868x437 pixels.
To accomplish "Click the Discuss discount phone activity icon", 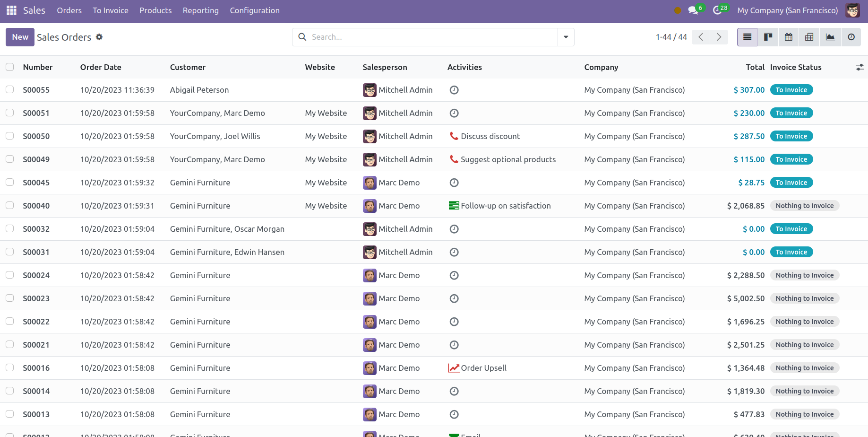I will coord(454,136).
